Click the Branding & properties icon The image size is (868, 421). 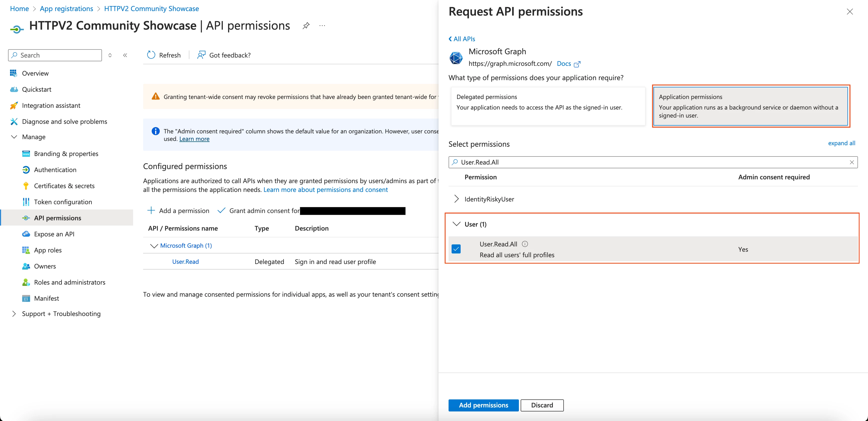(x=26, y=154)
